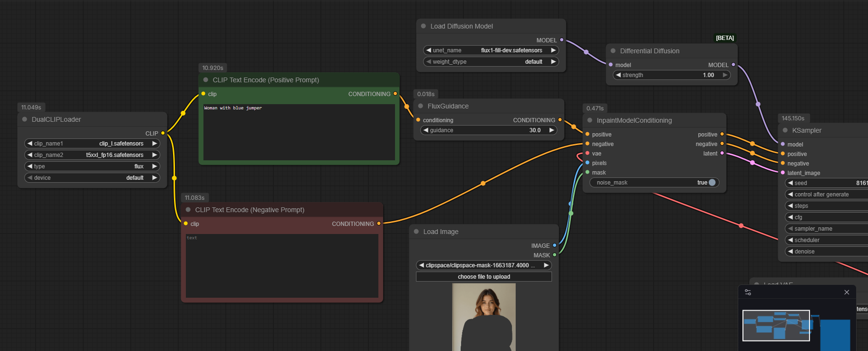Decrease the guidance value with left arrow
Image resolution: width=868 pixels, height=351 pixels.
point(426,130)
